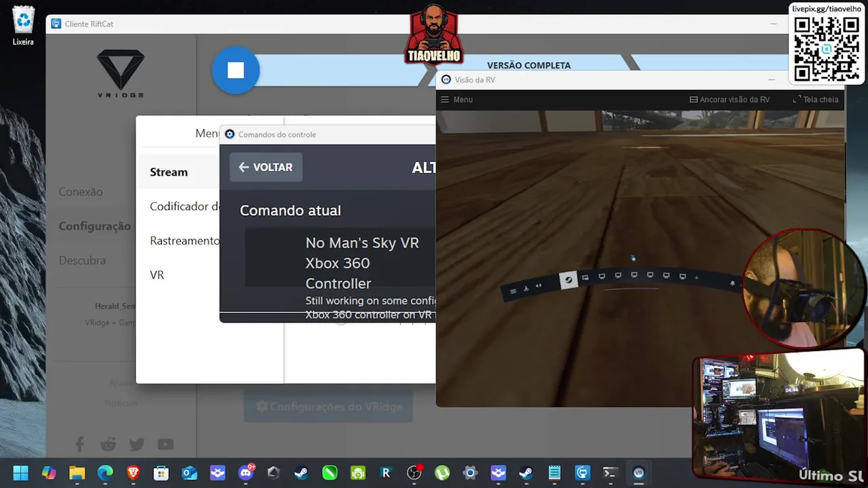868x488 pixels.
Task: Stop streaming with the blue stop button
Action: tap(235, 70)
